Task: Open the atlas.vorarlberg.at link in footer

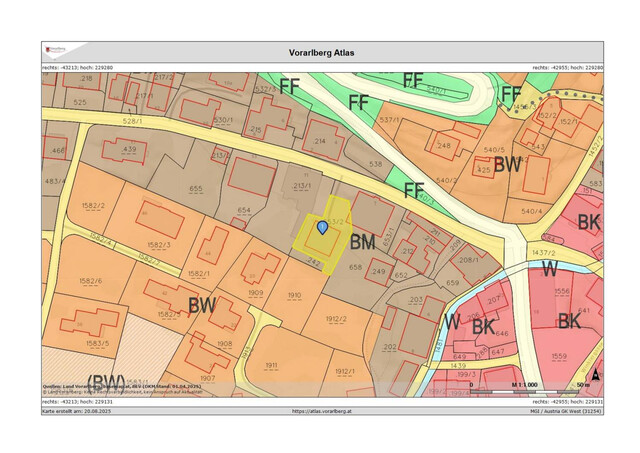Action: pyautogui.click(x=322, y=410)
